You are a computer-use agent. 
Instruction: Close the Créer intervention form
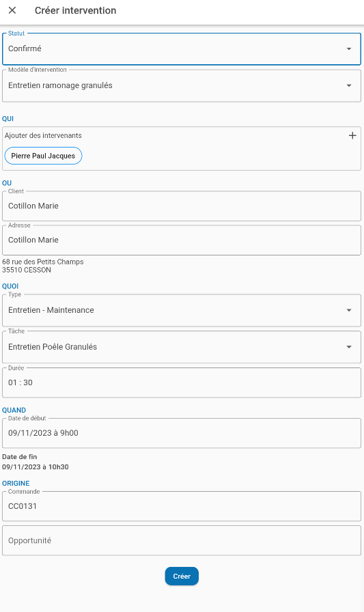[12, 10]
